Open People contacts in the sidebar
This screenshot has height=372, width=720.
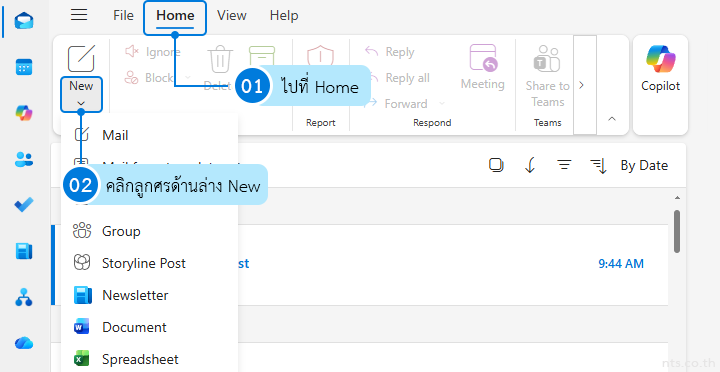tap(24, 159)
